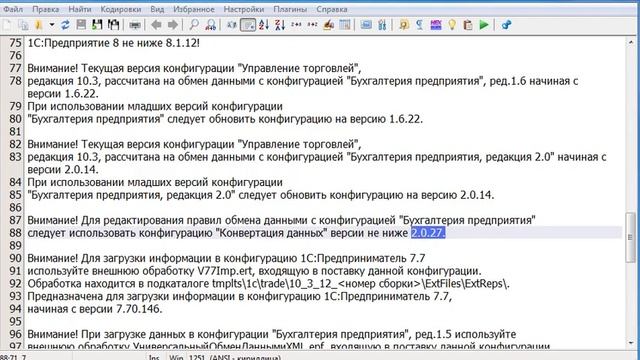Open the Настройки menu
Image resolution: width=640 pixels, height=360 pixels.
click(x=244, y=9)
